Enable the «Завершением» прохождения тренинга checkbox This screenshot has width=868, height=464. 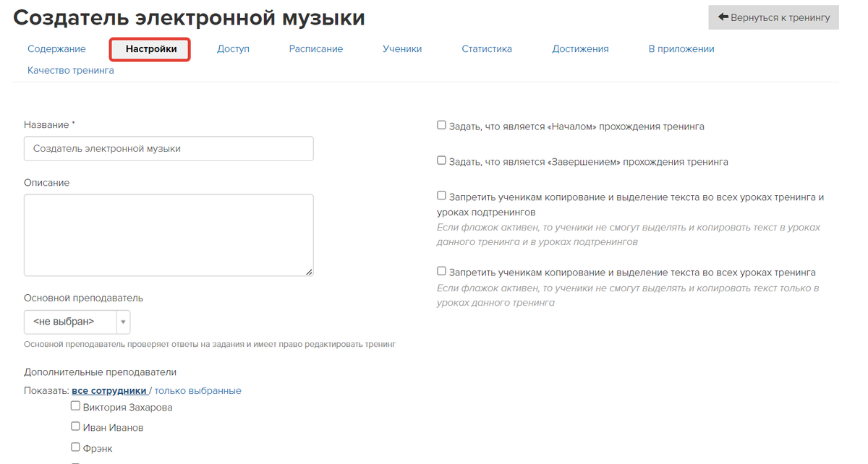(441, 160)
